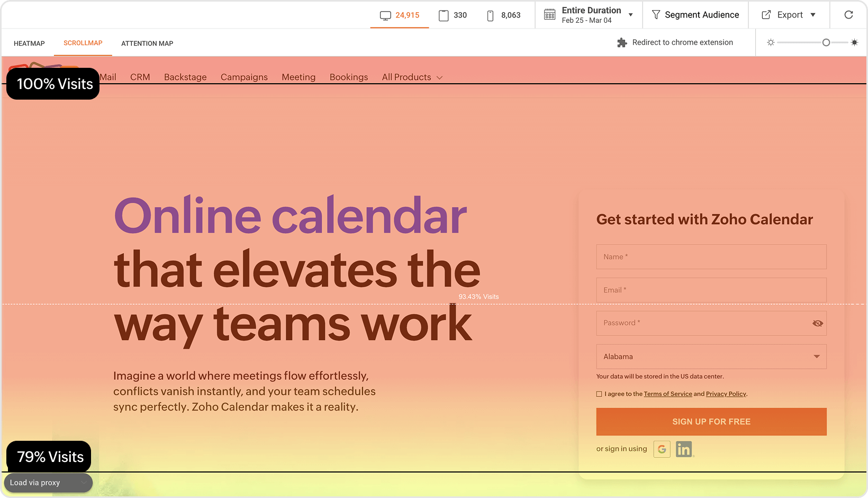The image size is (868, 498).
Task: Open the Campaigns nav item
Action: (244, 77)
